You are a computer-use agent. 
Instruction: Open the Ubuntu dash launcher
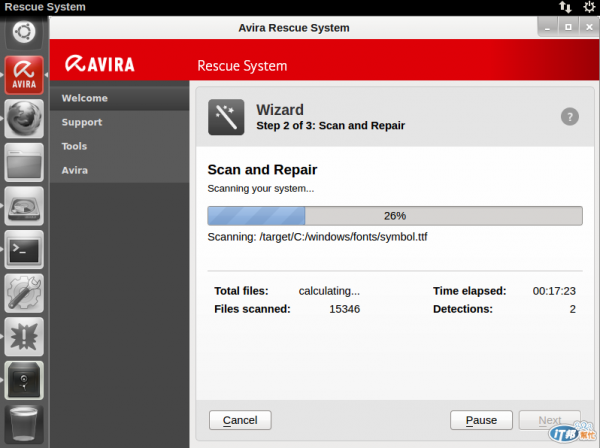pyautogui.click(x=24, y=32)
